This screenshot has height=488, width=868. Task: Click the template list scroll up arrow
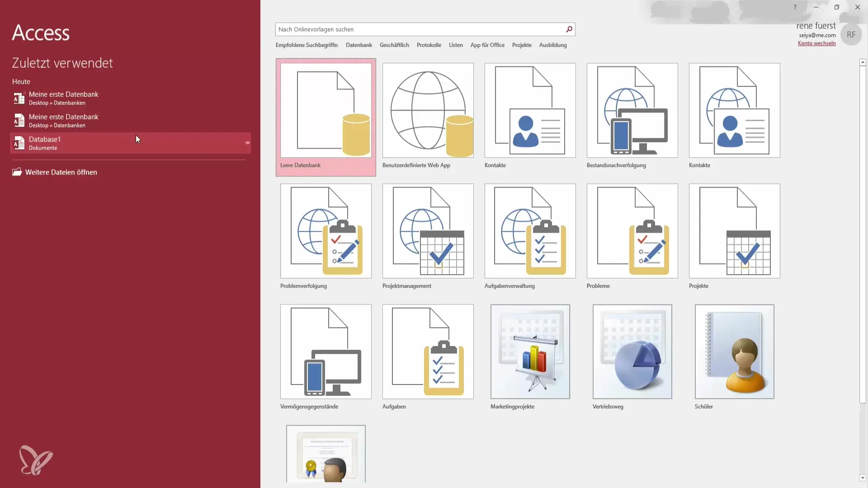[863, 62]
